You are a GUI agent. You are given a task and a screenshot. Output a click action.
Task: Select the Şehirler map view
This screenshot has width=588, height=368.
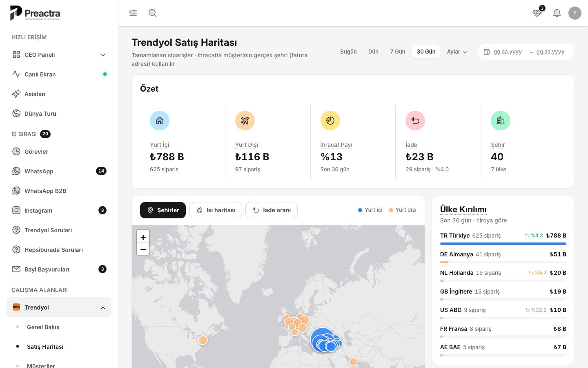163,210
